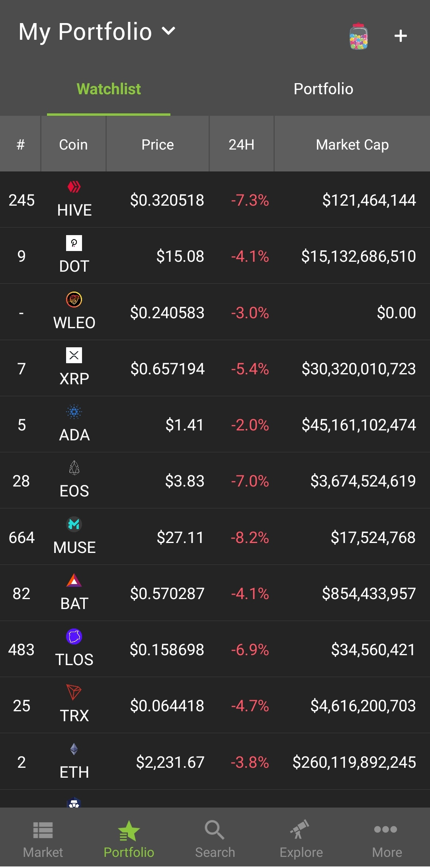This screenshot has width=430, height=868.
Task: Switch to the Portfolio top tab
Action: pyautogui.click(x=323, y=89)
